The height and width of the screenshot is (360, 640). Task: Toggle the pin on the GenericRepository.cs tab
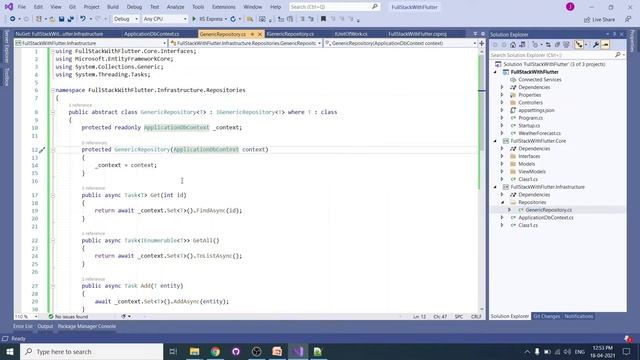[x=252, y=34]
